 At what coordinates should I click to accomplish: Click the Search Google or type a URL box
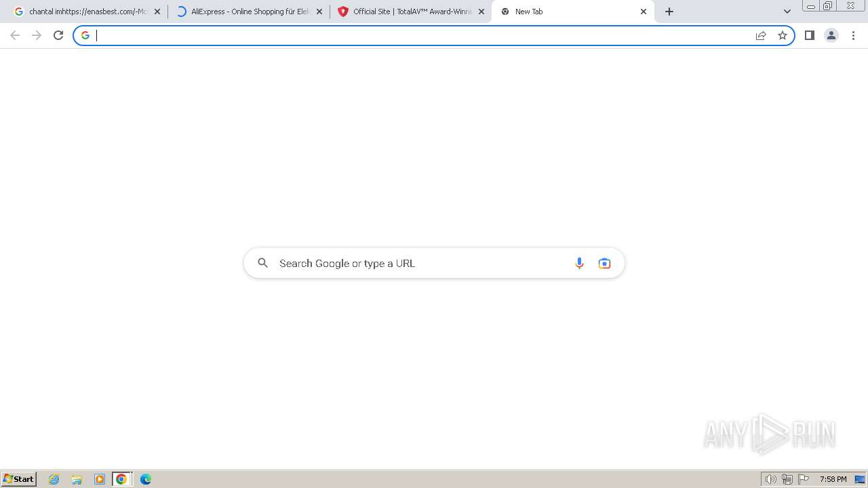[434, 263]
